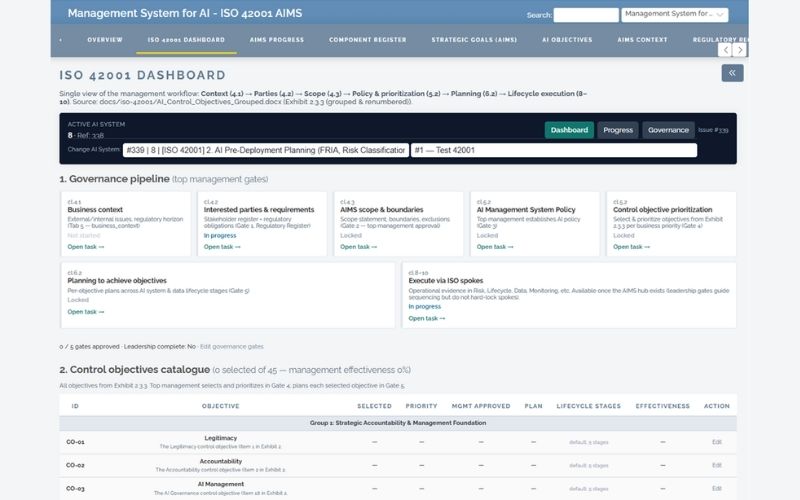Click the CO-03 identifier cell
Viewport: 800px width, 500px height.
coord(76,489)
